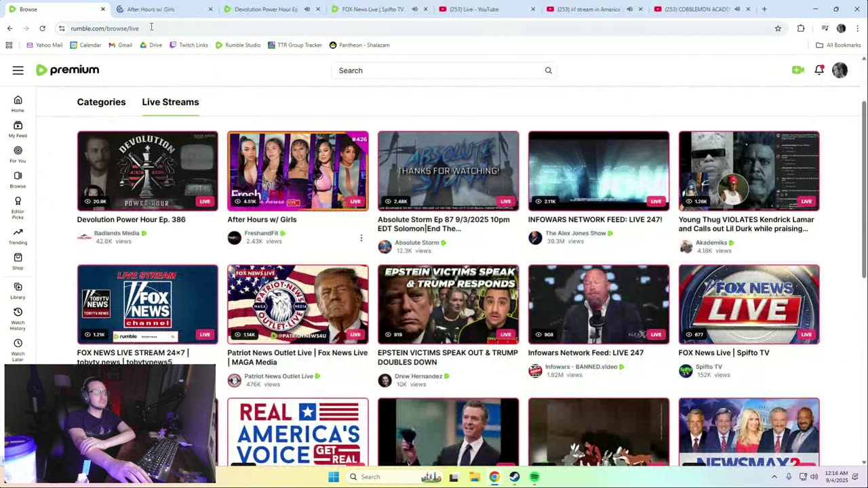Reload the page

coord(42,28)
